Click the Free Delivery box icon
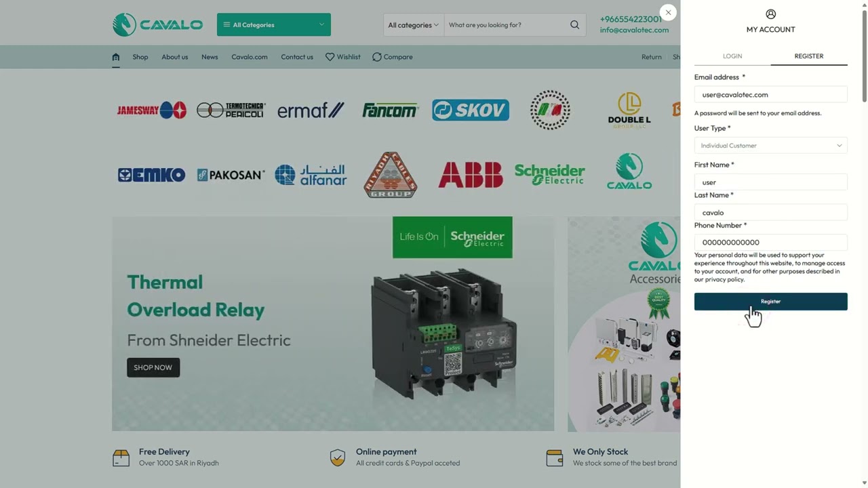The width and height of the screenshot is (868, 488). point(121,457)
